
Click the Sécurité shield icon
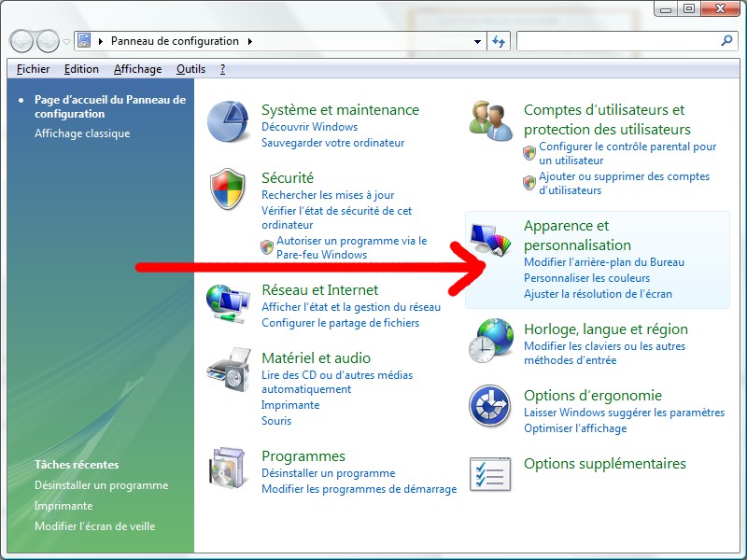click(228, 189)
